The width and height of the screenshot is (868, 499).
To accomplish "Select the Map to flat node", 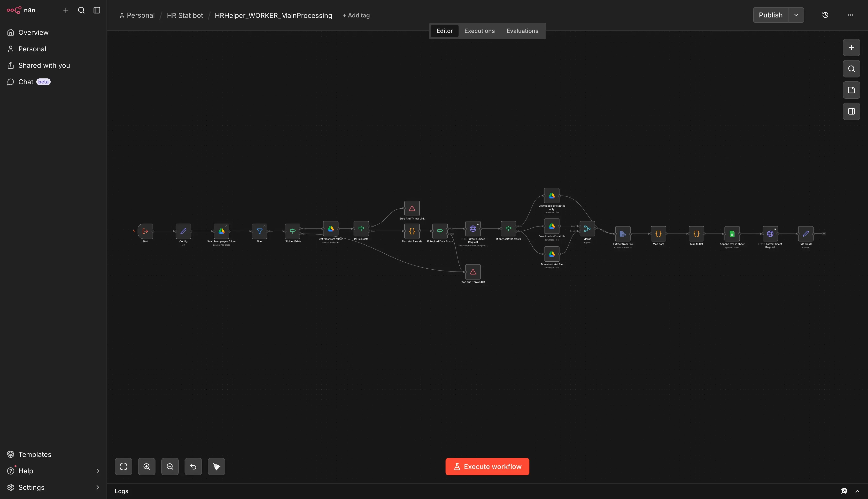I will tap(697, 234).
